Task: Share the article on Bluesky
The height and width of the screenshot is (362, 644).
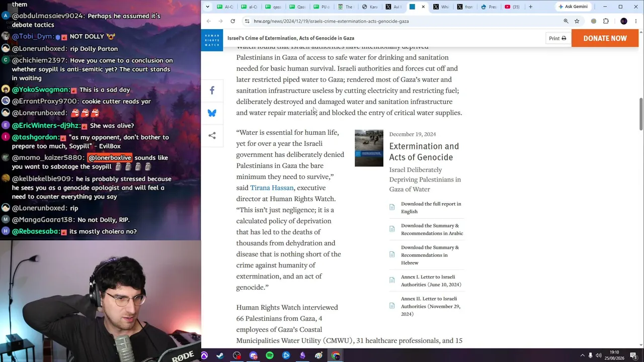Action: [212, 113]
